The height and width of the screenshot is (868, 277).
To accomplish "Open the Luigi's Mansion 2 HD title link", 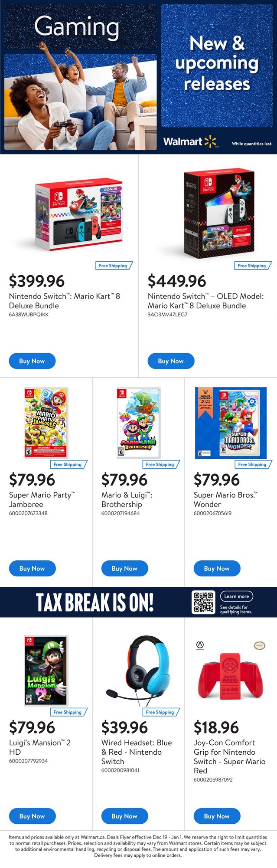I will [40, 747].
